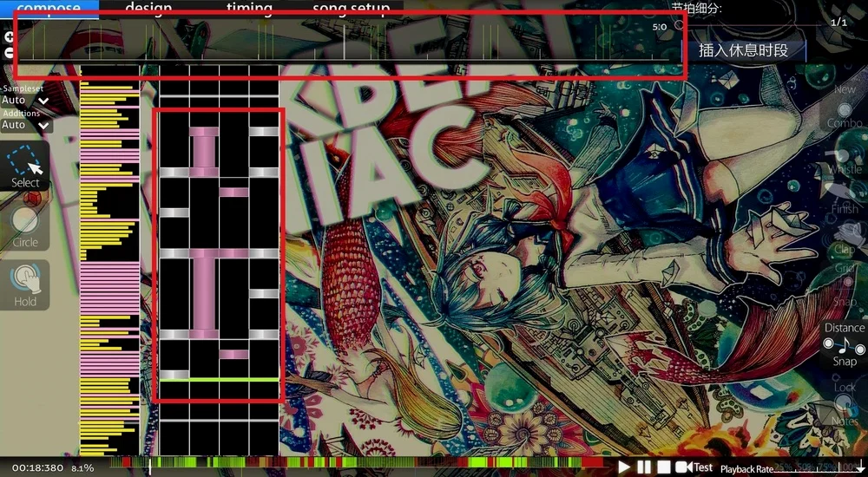
Task: Pause playback
Action: point(644,467)
